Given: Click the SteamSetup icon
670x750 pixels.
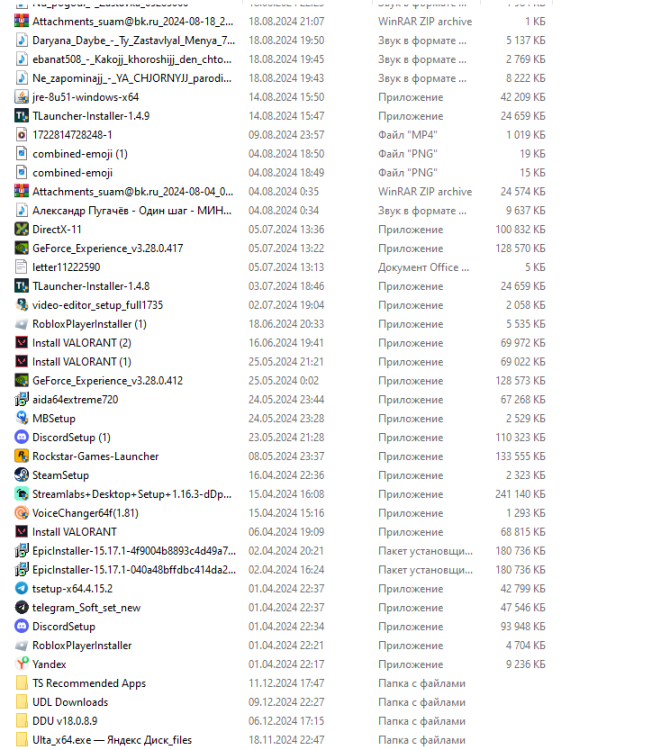Looking at the screenshot, I should tap(21, 475).
